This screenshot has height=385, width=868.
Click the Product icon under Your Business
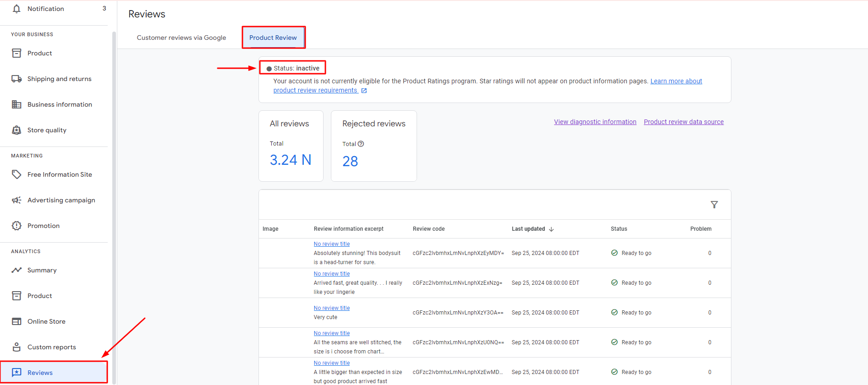[x=16, y=53]
